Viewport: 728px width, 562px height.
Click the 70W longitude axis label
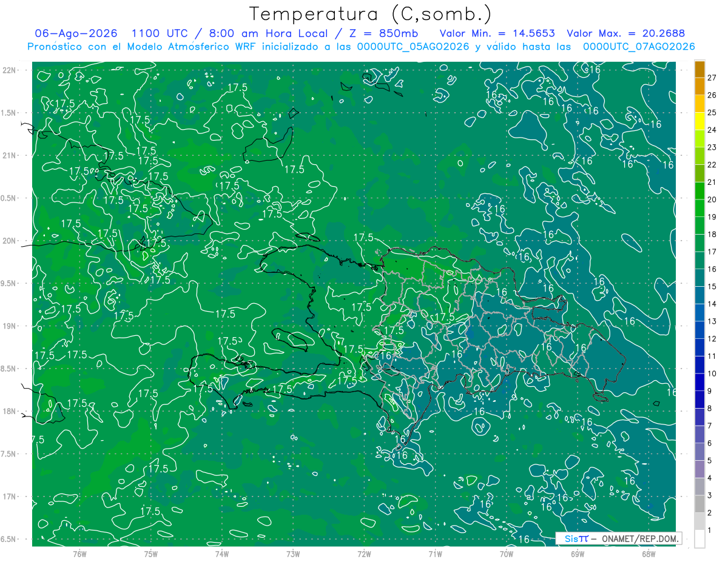click(x=507, y=554)
